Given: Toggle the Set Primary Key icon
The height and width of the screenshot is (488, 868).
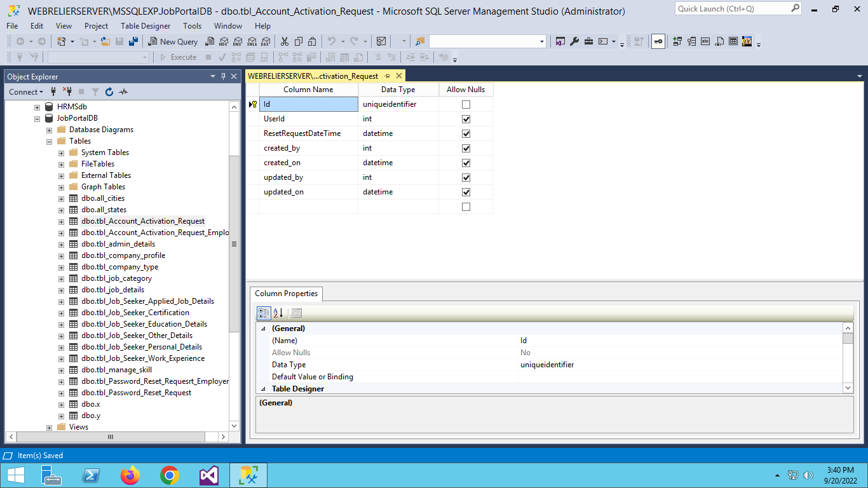Looking at the screenshot, I should (658, 41).
